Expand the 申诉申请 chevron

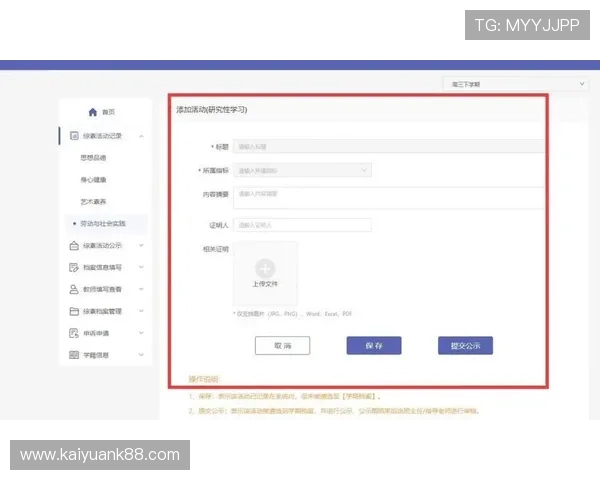pyautogui.click(x=141, y=333)
